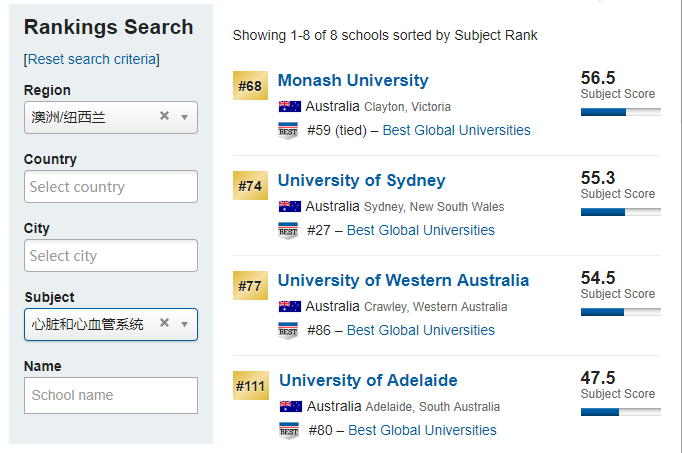Click the #111 rank badge

click(251, 386)
